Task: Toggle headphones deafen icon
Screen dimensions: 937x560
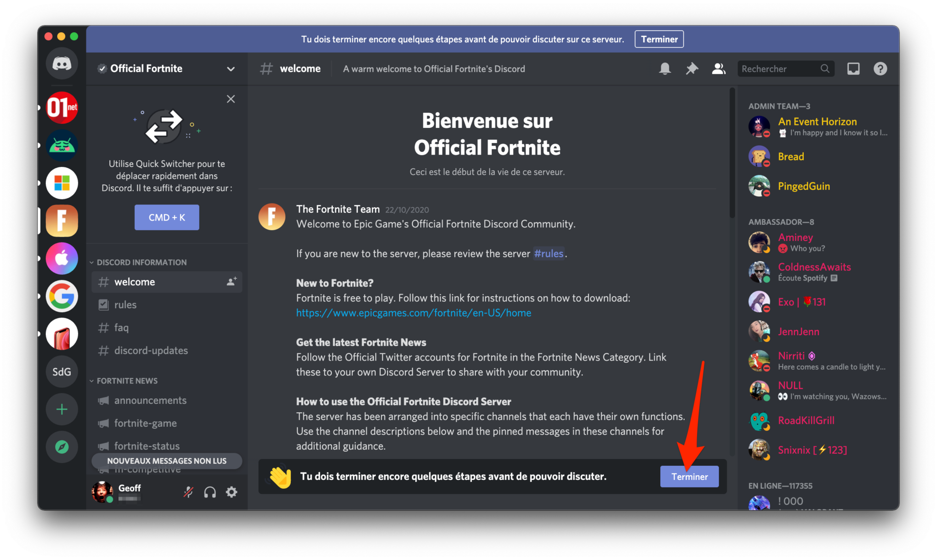Action: 210,492
